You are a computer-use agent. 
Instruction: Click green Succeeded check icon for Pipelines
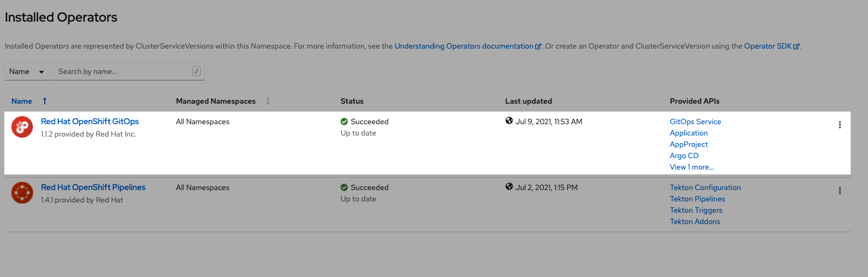pos(344,187)
